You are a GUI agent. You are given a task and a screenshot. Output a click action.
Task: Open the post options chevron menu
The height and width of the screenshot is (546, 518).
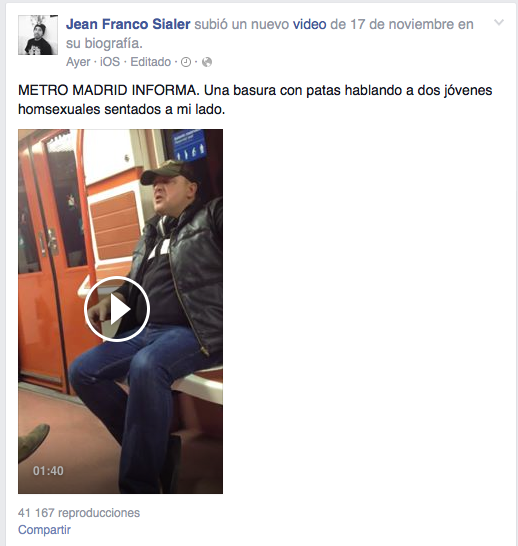[x=499, y=23]
